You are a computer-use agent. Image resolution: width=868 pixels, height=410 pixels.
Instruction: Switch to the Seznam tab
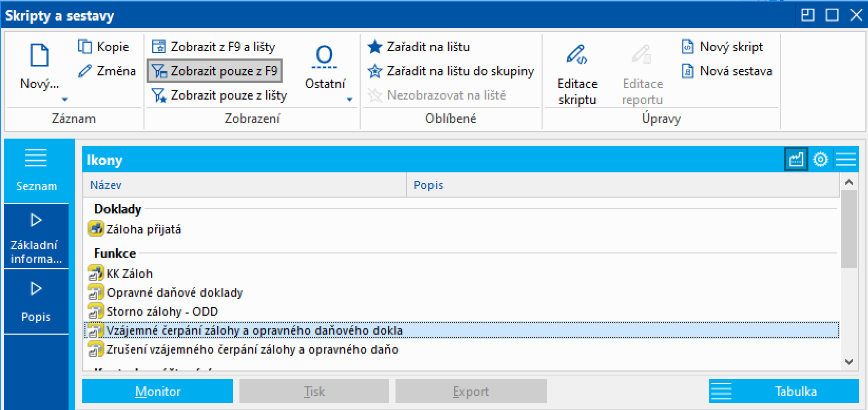[36, 171]
